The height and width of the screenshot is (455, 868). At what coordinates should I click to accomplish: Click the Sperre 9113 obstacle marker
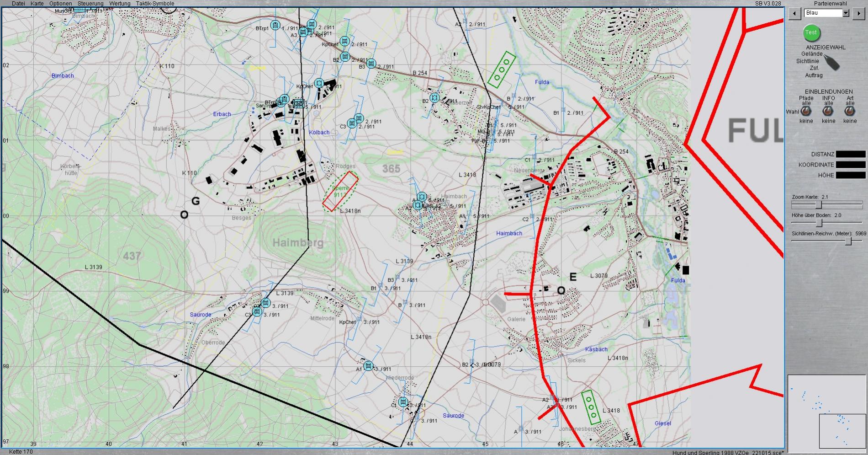coord(340,192)
